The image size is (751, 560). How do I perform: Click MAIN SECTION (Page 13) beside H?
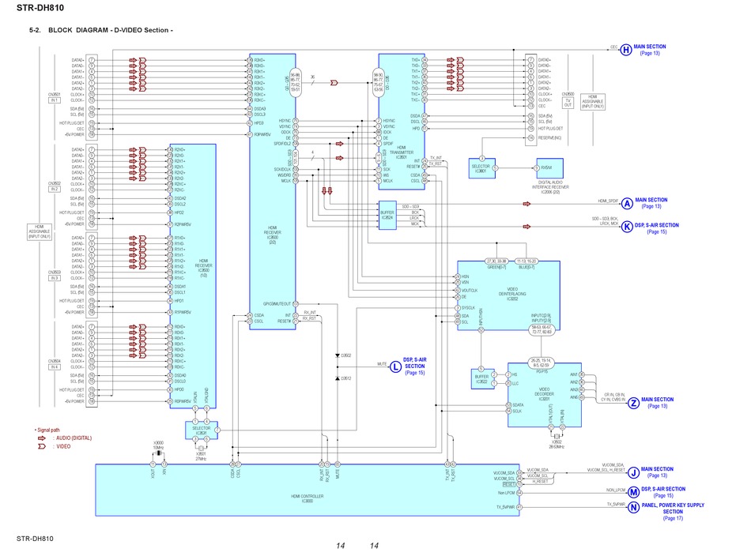point(650,50)
